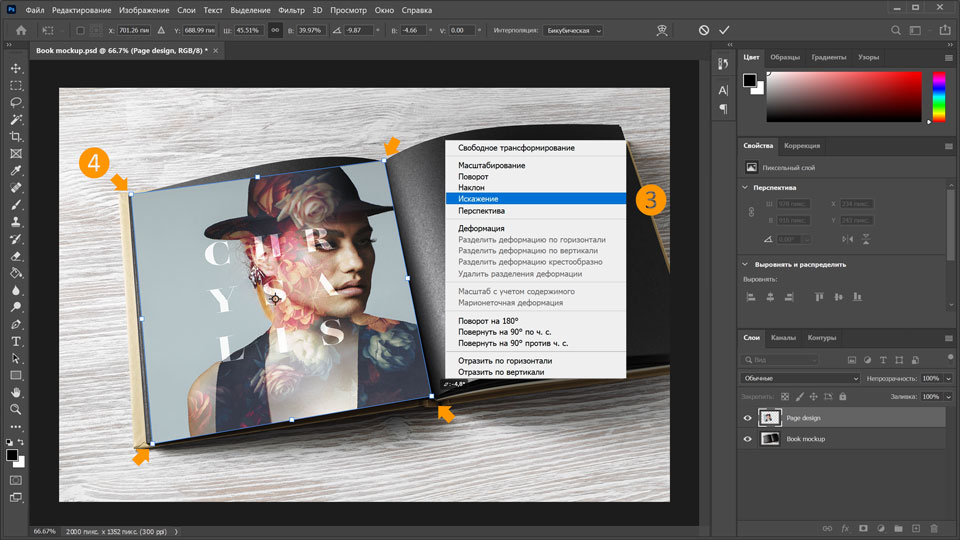Image resolution: width=960 pixels, height=540 pixels.
Task: Pick the Zoom tool
Action: (16, 409)
